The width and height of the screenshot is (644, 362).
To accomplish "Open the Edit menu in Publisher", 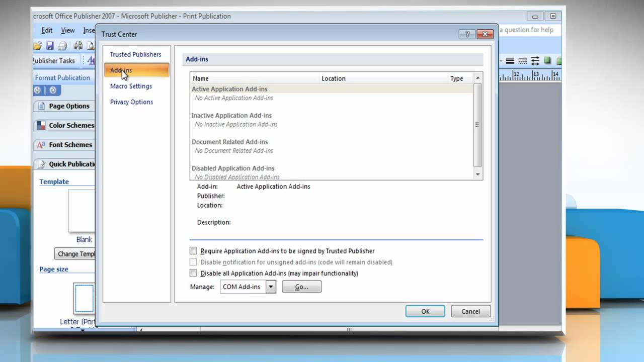I will coord(47,30).
